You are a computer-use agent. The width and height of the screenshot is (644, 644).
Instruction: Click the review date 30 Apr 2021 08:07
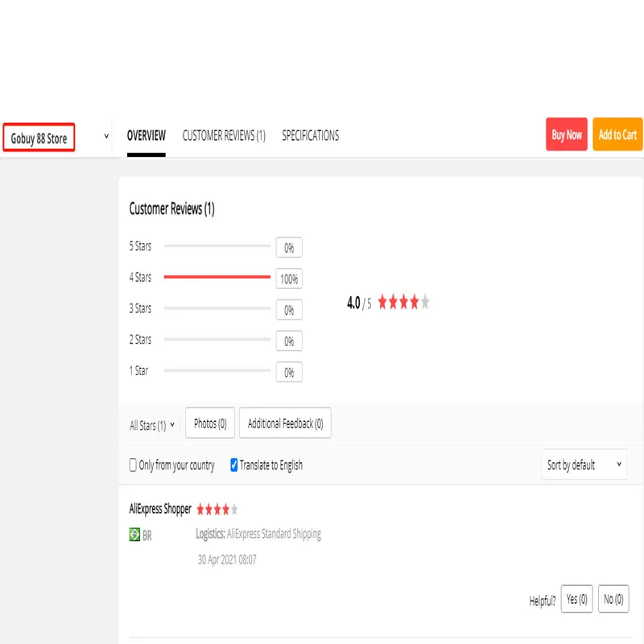point(227,559)
